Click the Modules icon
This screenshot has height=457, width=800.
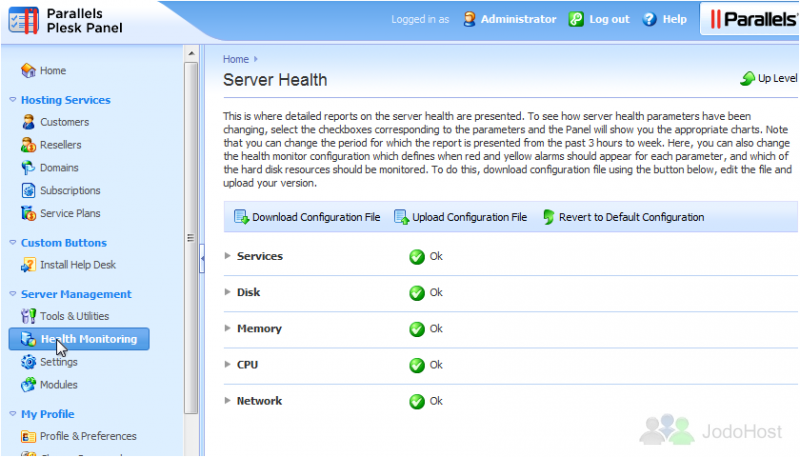[x=28, y=385]
